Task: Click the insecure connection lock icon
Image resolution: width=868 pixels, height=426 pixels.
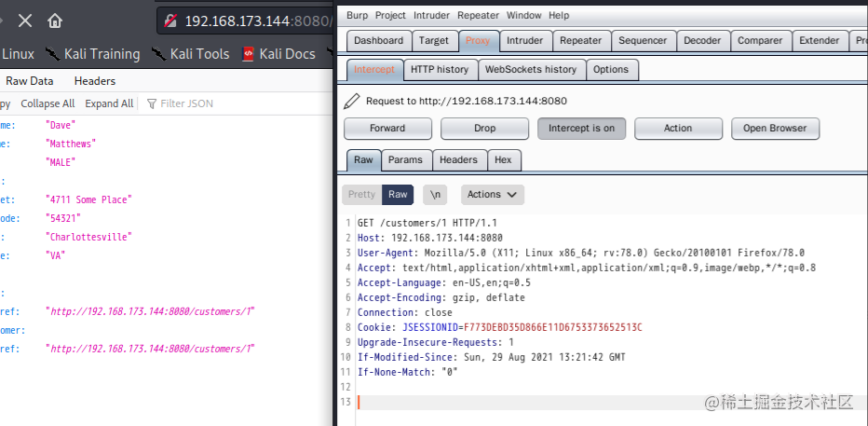Action: coord(171,21)
